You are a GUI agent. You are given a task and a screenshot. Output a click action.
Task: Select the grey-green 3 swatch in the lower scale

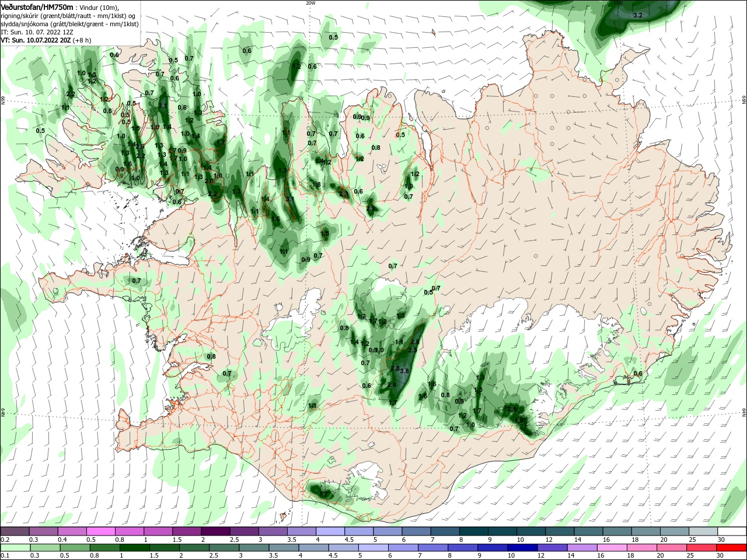[x=254, y=548]
